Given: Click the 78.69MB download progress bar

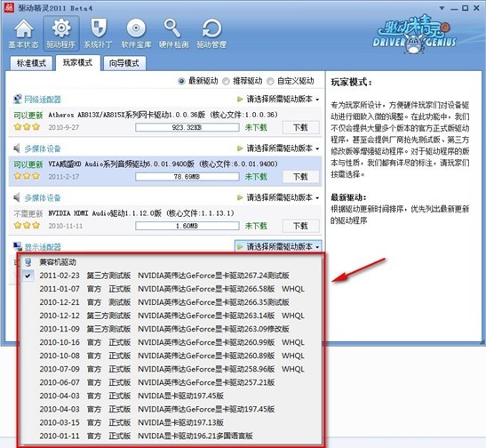Looking at the screenshot, I should pos(187,176).
